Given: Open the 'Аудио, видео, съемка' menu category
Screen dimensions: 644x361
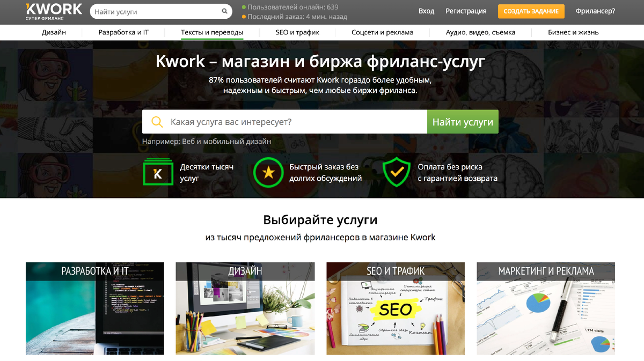Looking at the screenshot, I should coord(480,32).
